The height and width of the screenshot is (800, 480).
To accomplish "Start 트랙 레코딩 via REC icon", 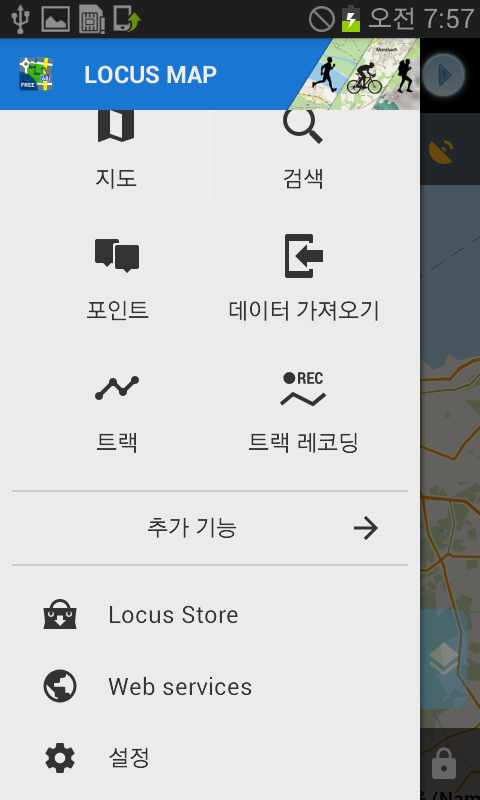I will tap(303, 389).
